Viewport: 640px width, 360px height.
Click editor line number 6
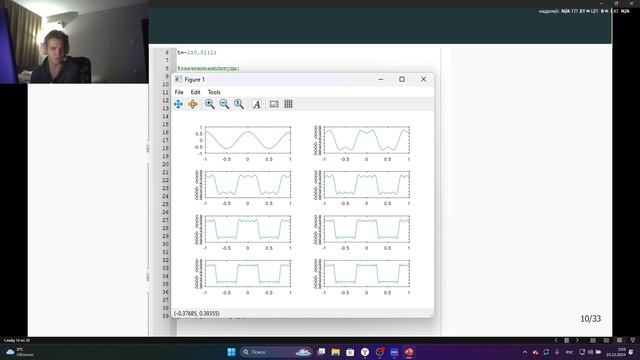pyautogui.click(x=167, y=52)
